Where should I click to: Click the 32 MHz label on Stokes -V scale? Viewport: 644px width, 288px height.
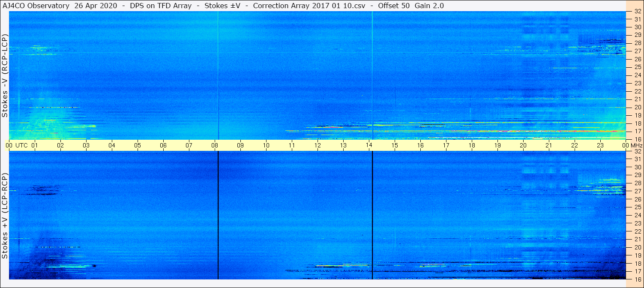[x=637, y=12]
